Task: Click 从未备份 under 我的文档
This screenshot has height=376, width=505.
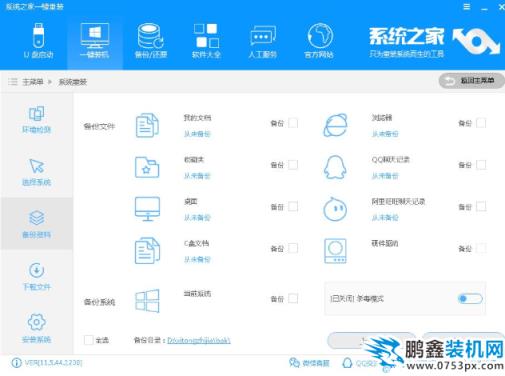Action: pos(197,134)
